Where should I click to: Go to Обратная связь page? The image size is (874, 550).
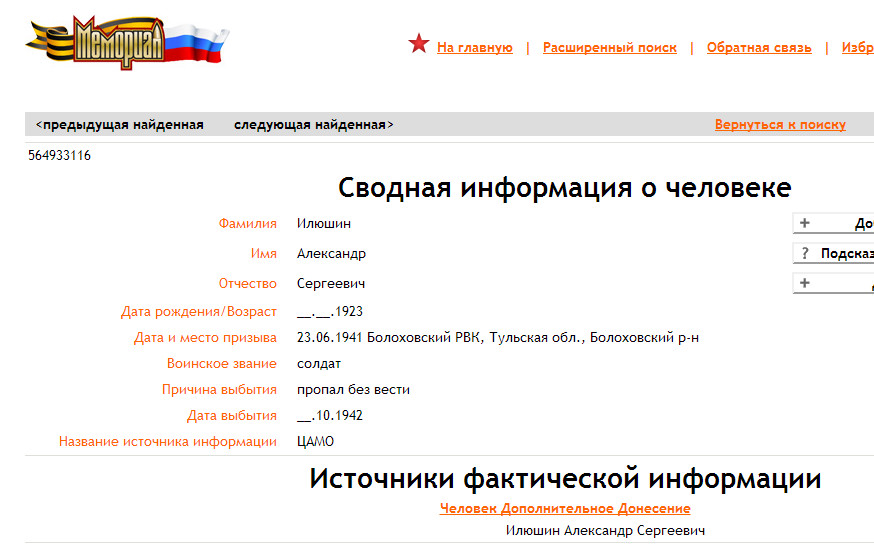point(758,48)
